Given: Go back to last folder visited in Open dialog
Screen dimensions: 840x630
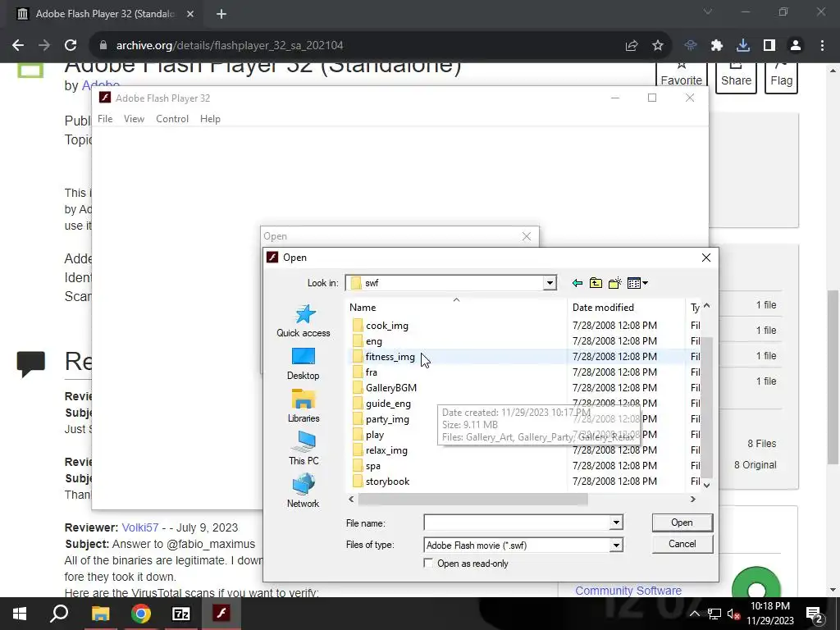Looking at the screenshot, I should [577, 283].
